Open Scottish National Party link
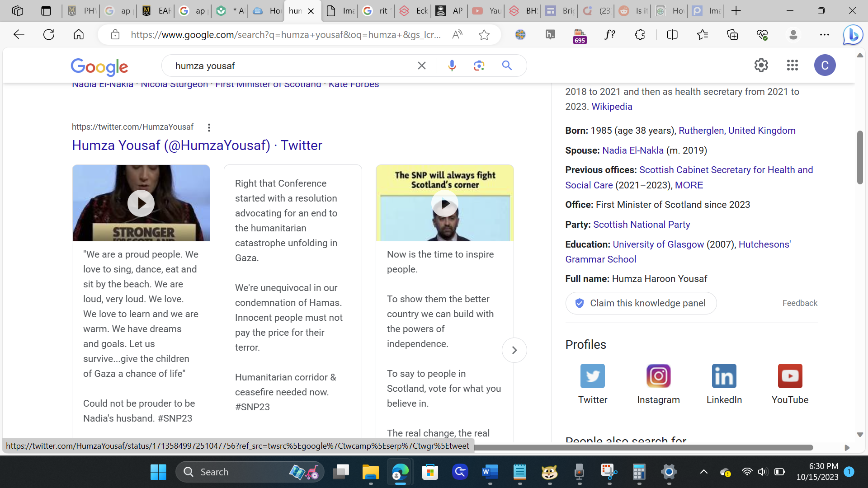Screen dimensions: 868x488 coord(641,225)
